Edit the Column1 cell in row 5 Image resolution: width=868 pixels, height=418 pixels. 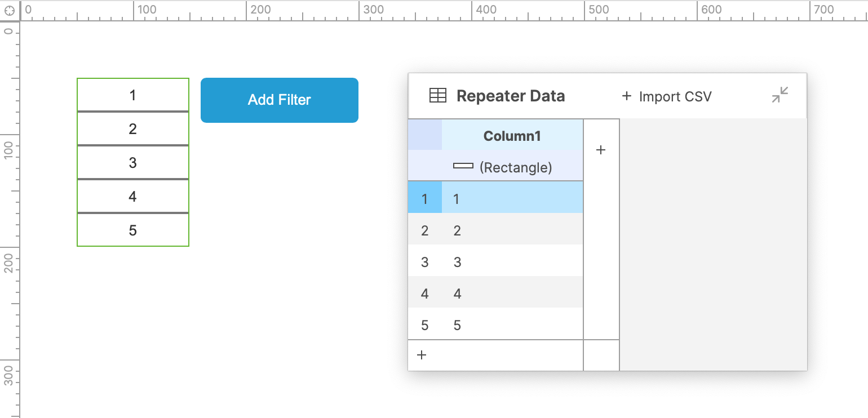[512, 325]
